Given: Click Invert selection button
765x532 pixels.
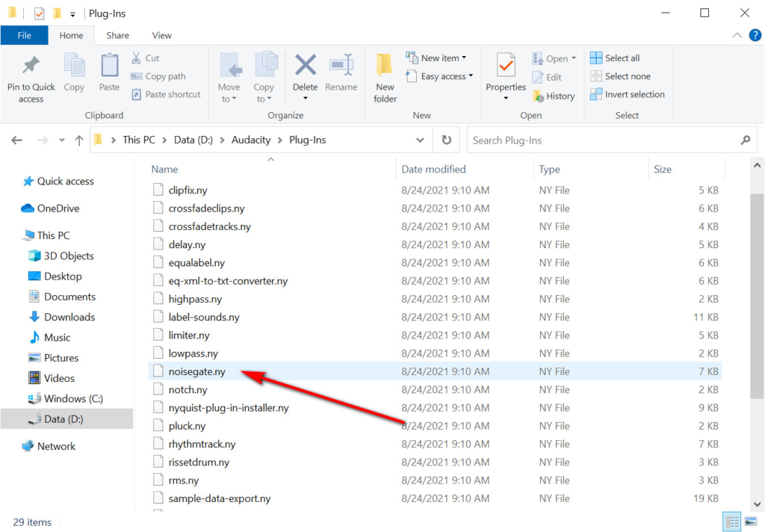Looking at the screenshot, I should coord(627,94).
